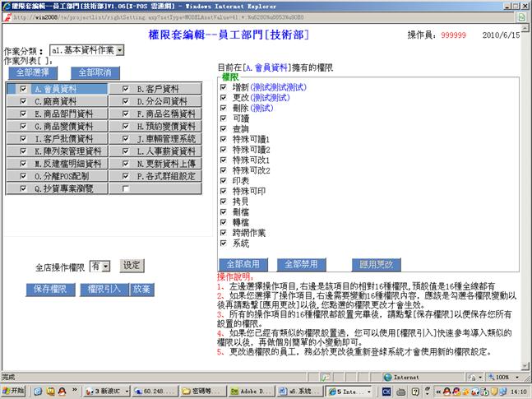Uncheck the 增新 permission checkbox
This screenshot has width=532, height=399.
point(224,86)
